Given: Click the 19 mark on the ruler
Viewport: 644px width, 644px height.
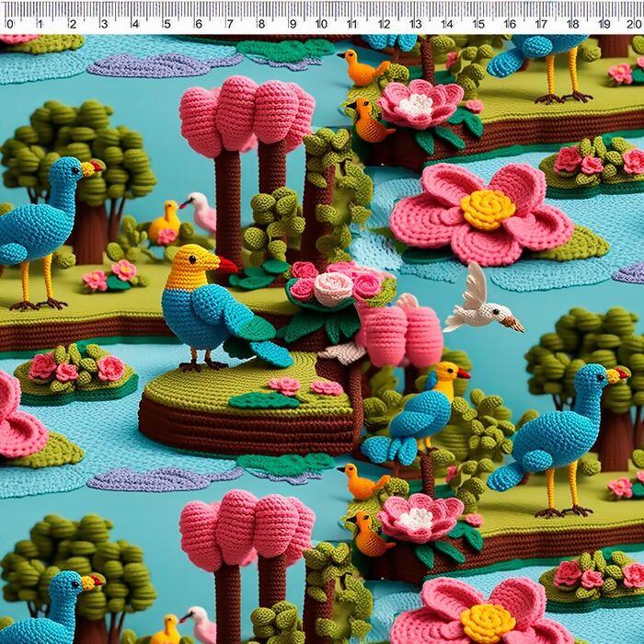Looking at the screenshot, I should (x=603, y=22).
